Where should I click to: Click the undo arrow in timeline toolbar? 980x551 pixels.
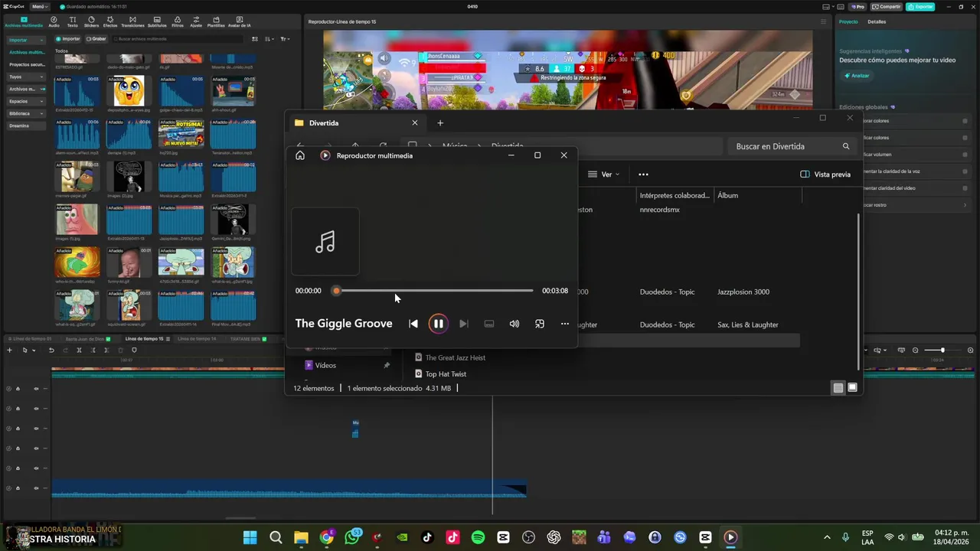(x=51, y=350)
